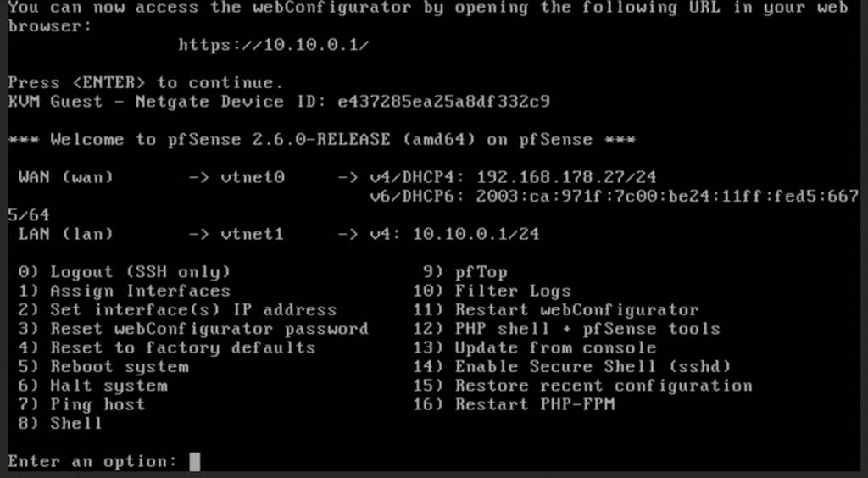Viewport: 868px width, 478px height.
Task: Choose option 2 Set interface(s) IP address
Action: point(177,310)
